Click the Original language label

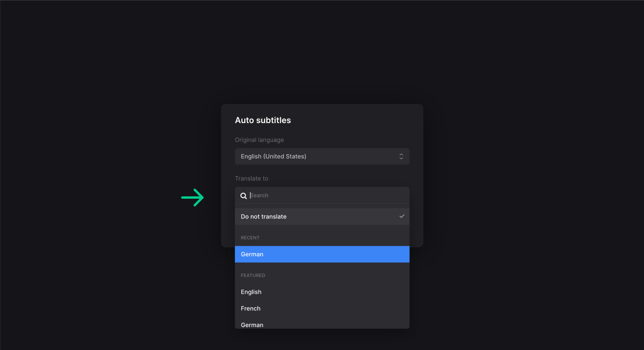click(259, 140)
